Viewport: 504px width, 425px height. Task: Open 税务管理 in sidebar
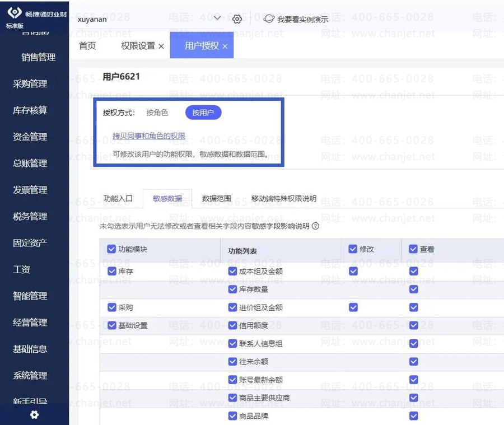[30, 216]
